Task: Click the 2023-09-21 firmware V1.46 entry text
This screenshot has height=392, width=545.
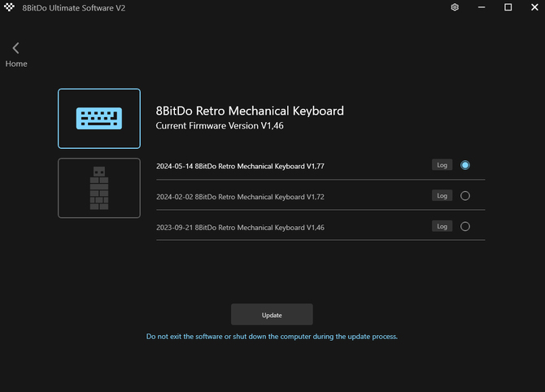Action: [x=240, y=228]
